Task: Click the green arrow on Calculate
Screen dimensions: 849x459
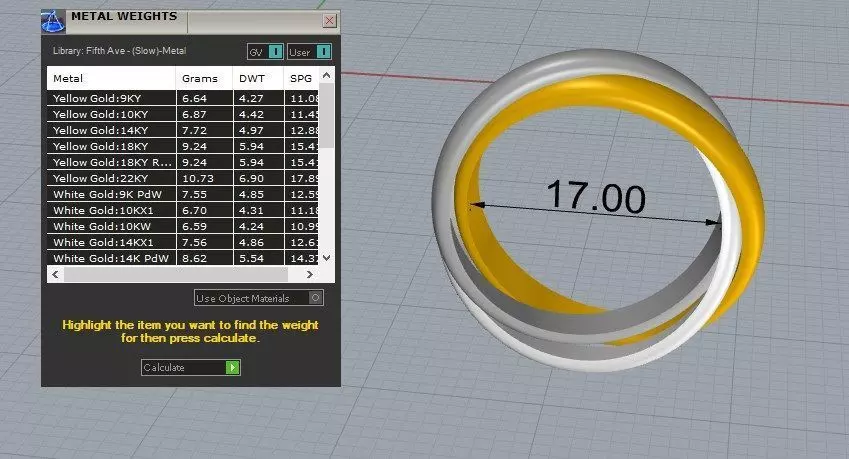Action: 232,368
